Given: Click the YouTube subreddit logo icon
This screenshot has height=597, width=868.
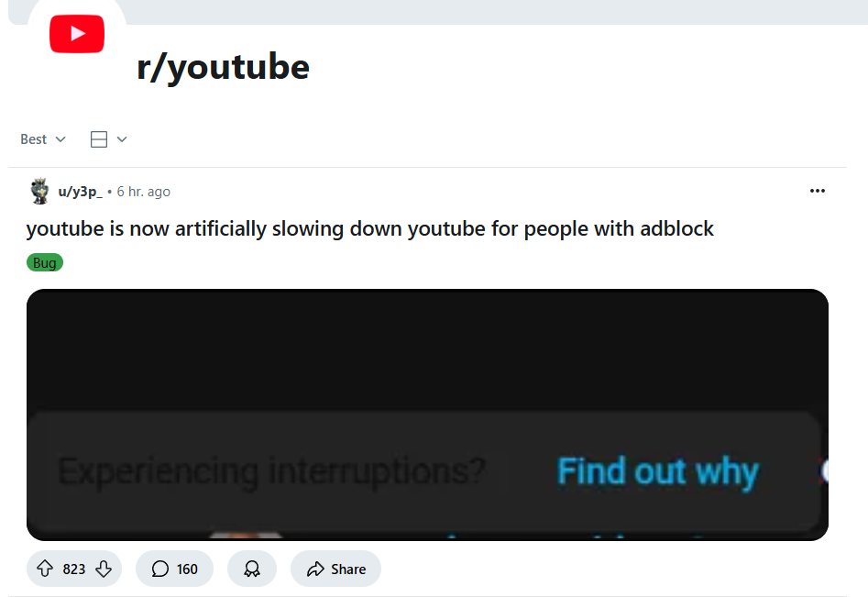Looking at the screenshot, I should [77, 34].
